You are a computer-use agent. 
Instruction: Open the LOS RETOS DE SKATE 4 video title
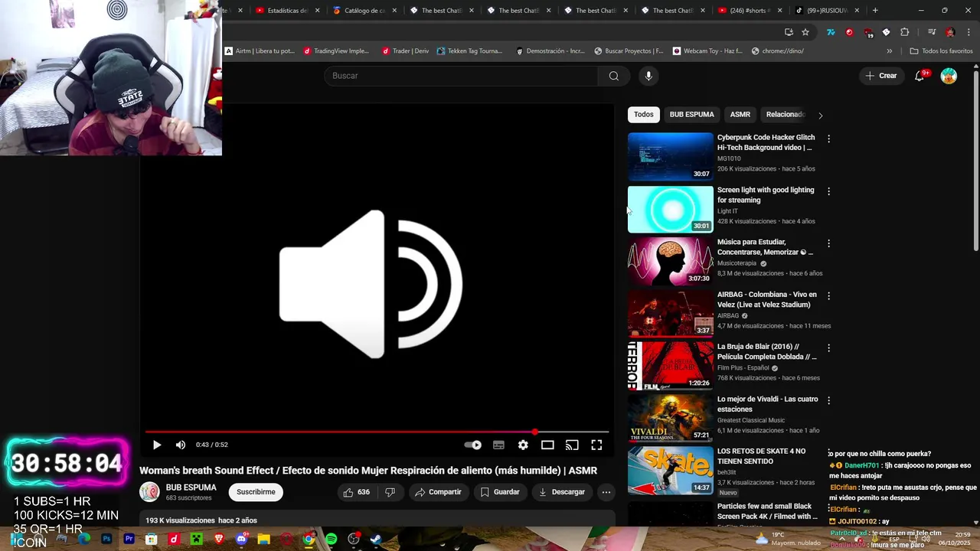(x=761, y=456)
